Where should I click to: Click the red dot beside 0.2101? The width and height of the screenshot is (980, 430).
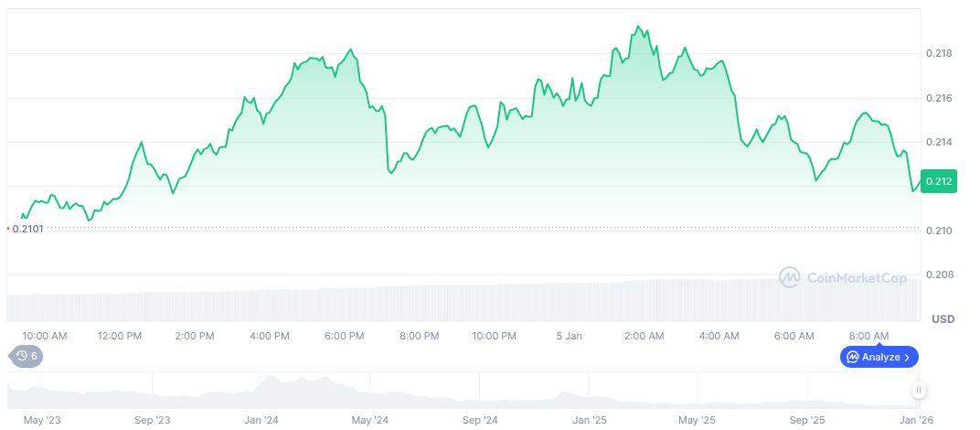[x=8, y=228]
